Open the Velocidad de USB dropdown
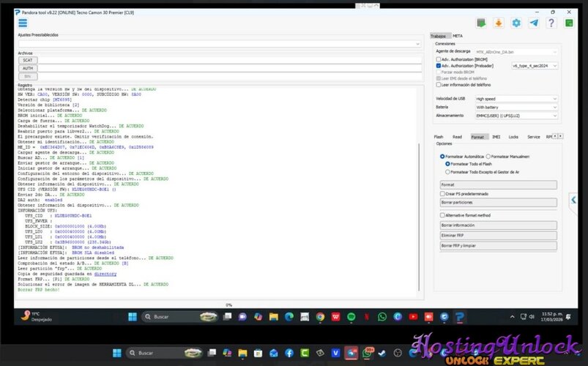Viewport: 588px width, 366px height. pyautogui.click(x=516, y=98)
